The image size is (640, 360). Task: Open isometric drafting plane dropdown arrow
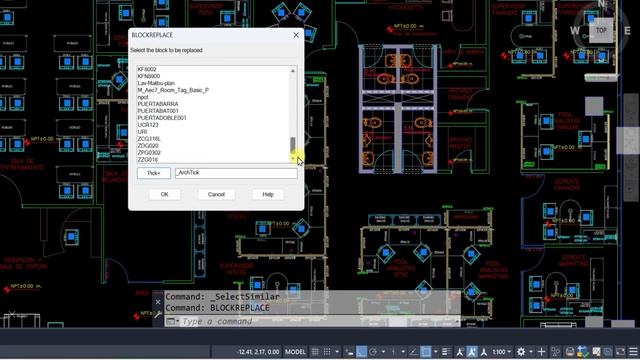point(403,351)
